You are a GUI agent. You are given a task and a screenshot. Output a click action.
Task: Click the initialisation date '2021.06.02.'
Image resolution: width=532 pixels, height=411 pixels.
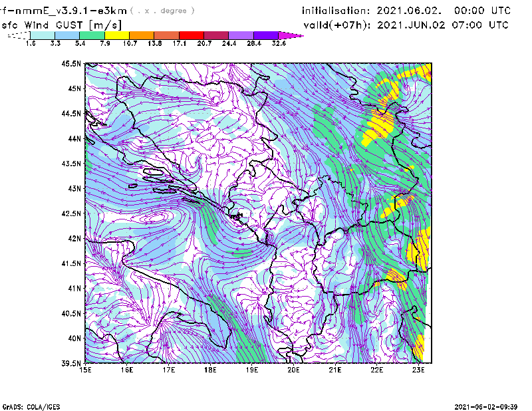point(409,11)
